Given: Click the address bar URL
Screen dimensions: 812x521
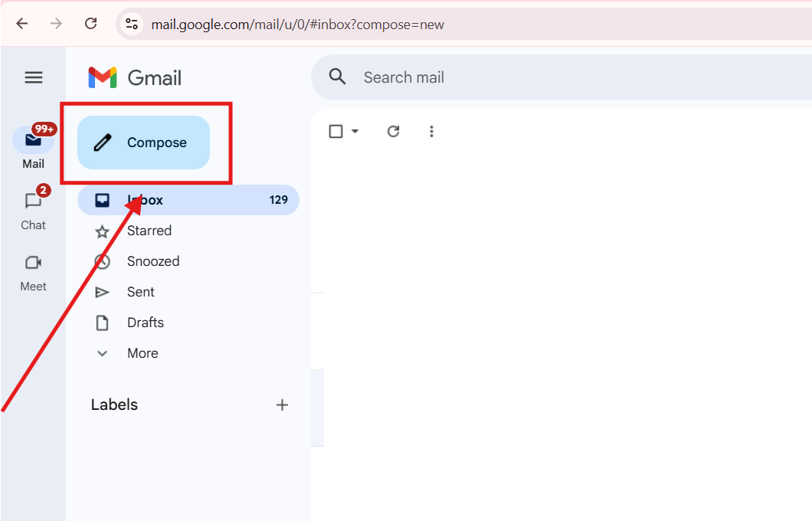Looking at the screenshot, I should click(x=297, y=25).
